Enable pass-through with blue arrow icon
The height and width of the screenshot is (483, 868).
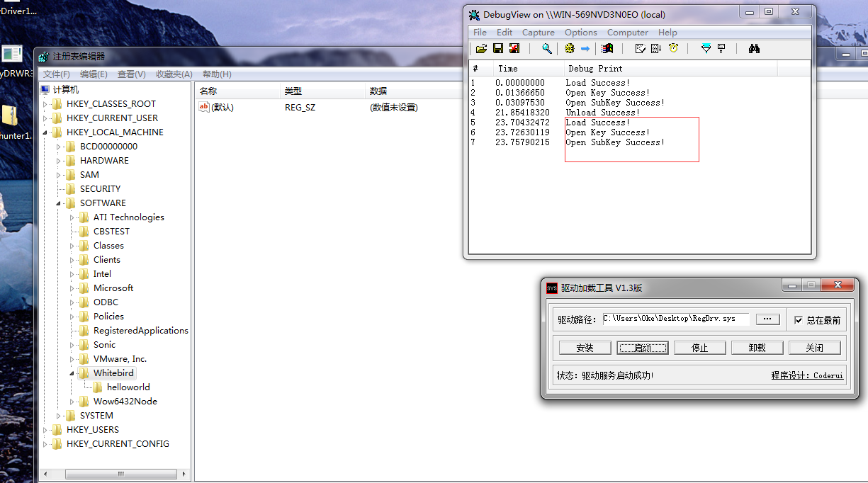coord(585,48)
